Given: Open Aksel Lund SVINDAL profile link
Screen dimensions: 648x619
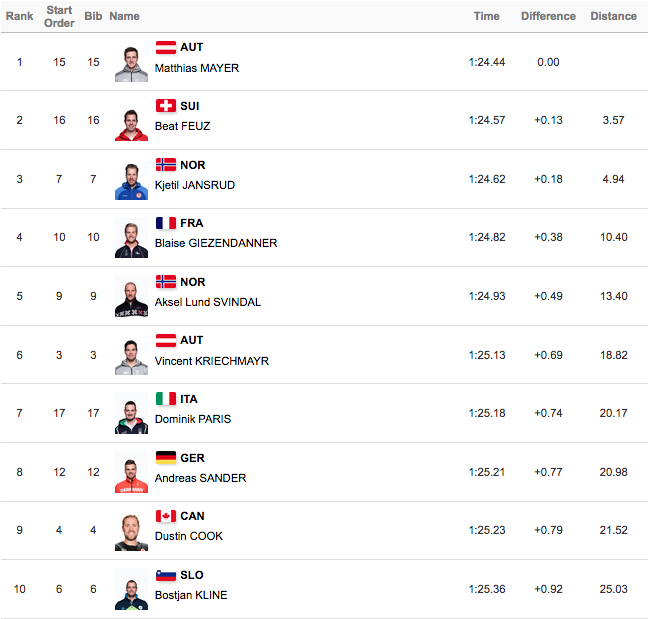Looking at the screenshot, I should tap(208, 302).
